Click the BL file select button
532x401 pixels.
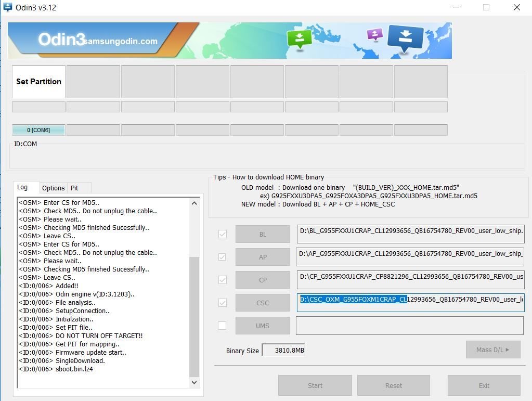tap(263, 234)
